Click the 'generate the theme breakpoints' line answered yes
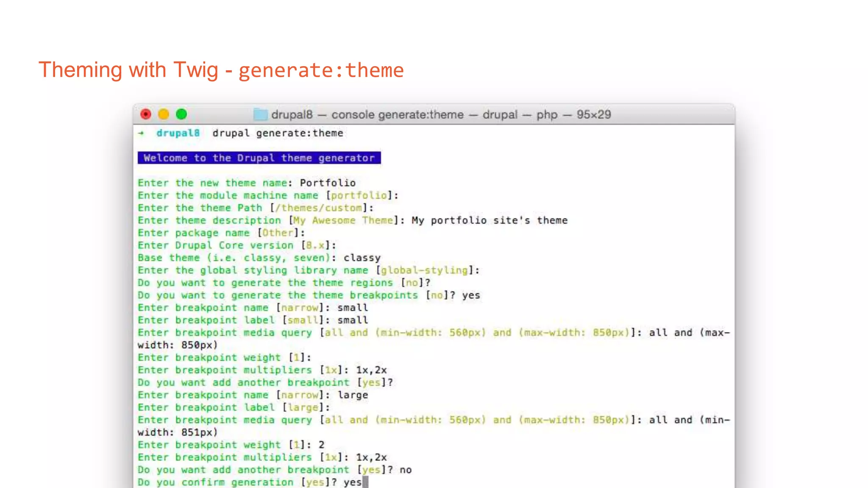The image size is (868, 488). pos(309,295)
